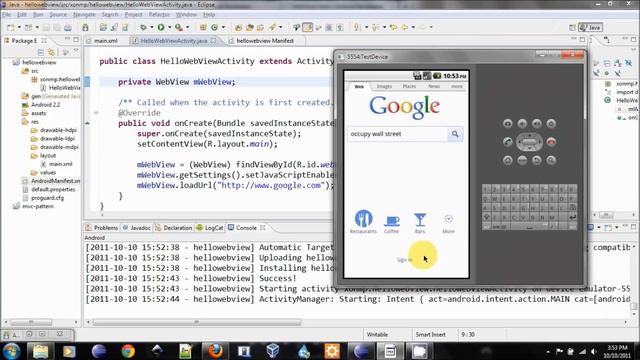
Task: Open Firefox from the taskbar
Action: click(215, 351)
